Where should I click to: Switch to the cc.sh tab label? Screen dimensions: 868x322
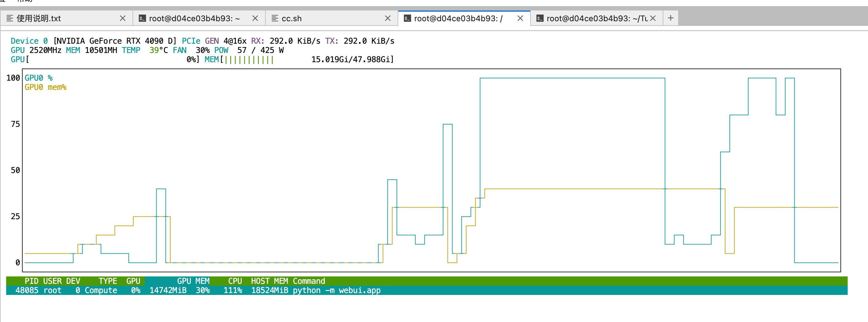click(x=292, y=18)
